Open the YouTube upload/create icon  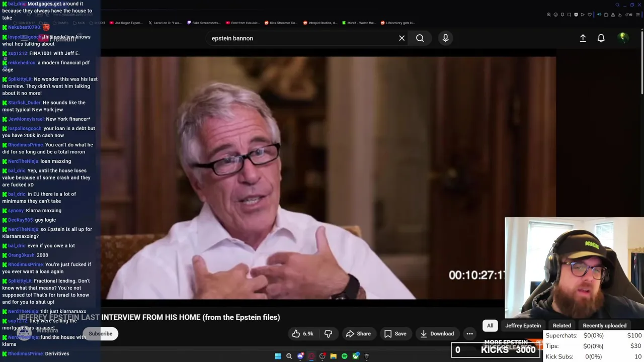pos(583,38)
